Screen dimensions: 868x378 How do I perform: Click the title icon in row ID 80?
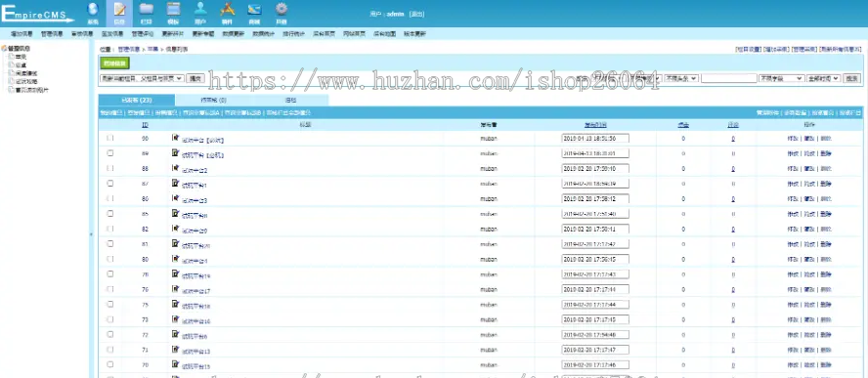tap(176, 259)
